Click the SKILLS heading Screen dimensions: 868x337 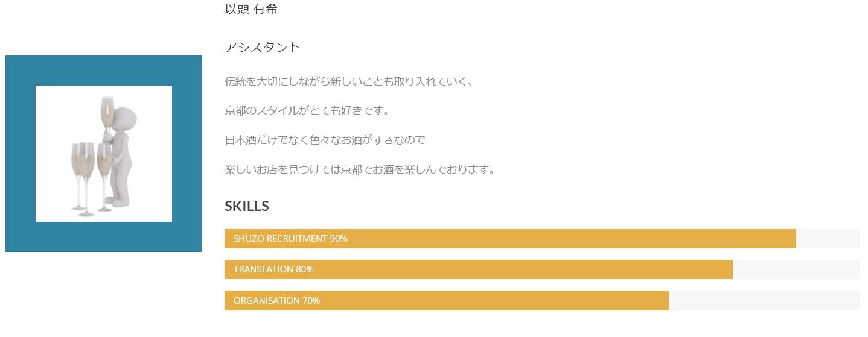(246, 206)
